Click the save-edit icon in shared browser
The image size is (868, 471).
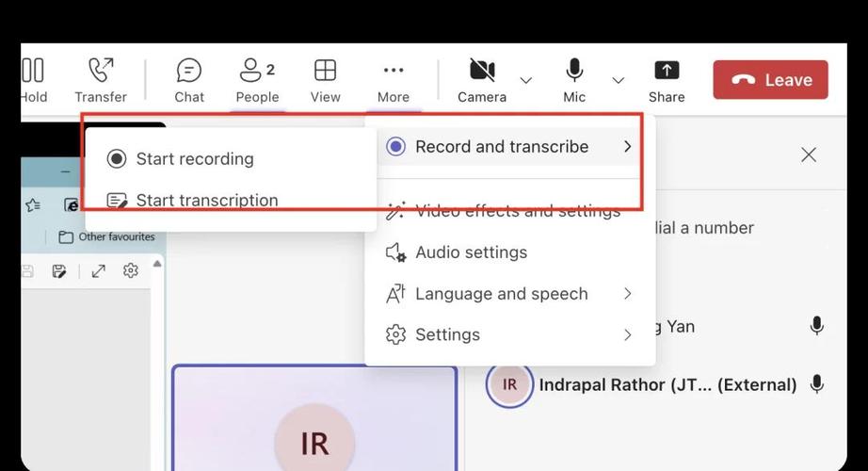[x=58, y=271]
